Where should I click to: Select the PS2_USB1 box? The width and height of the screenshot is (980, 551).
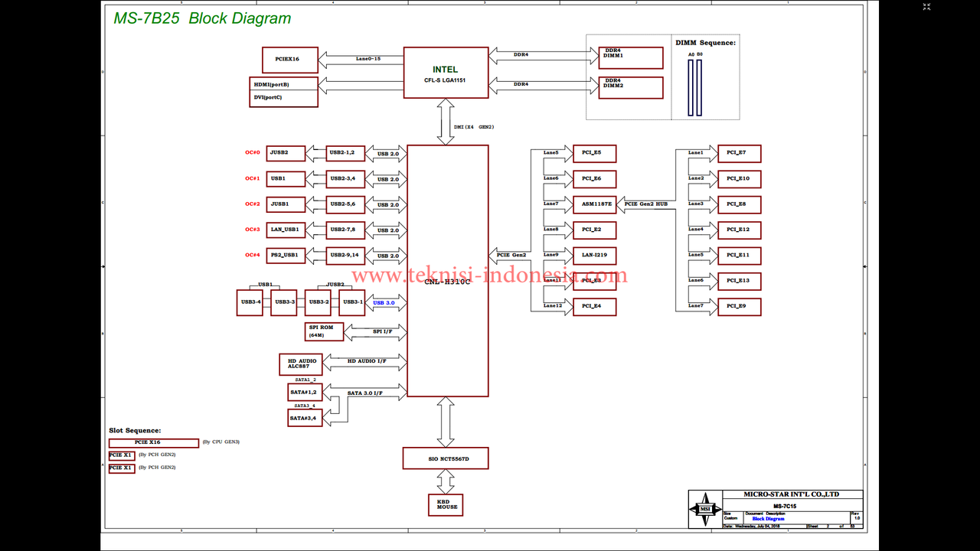[285, 255]
